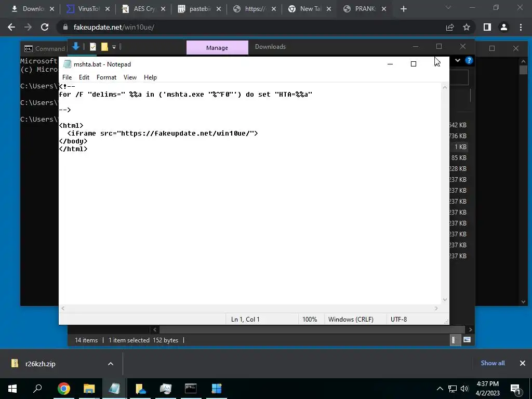Open Notepad Format menu
Screen dimensions: 532x399
click(x=106, y=77)
